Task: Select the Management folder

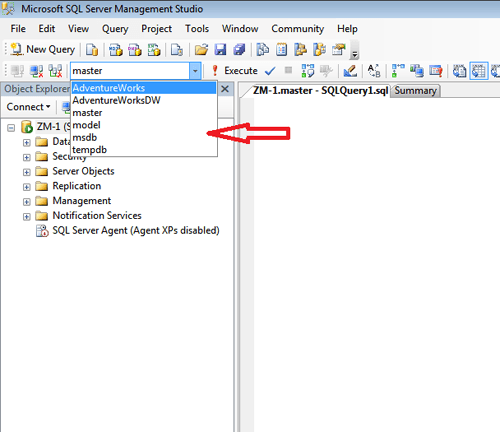Action: (x=82, y=201)
